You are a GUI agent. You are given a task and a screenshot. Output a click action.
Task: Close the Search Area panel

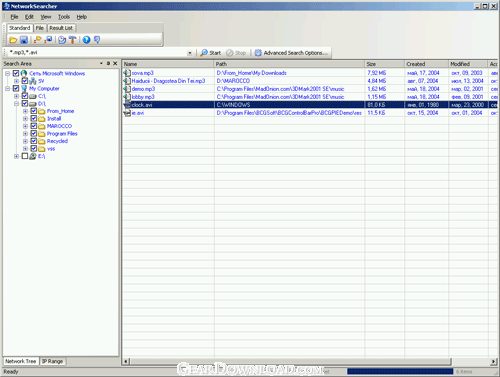115,63
